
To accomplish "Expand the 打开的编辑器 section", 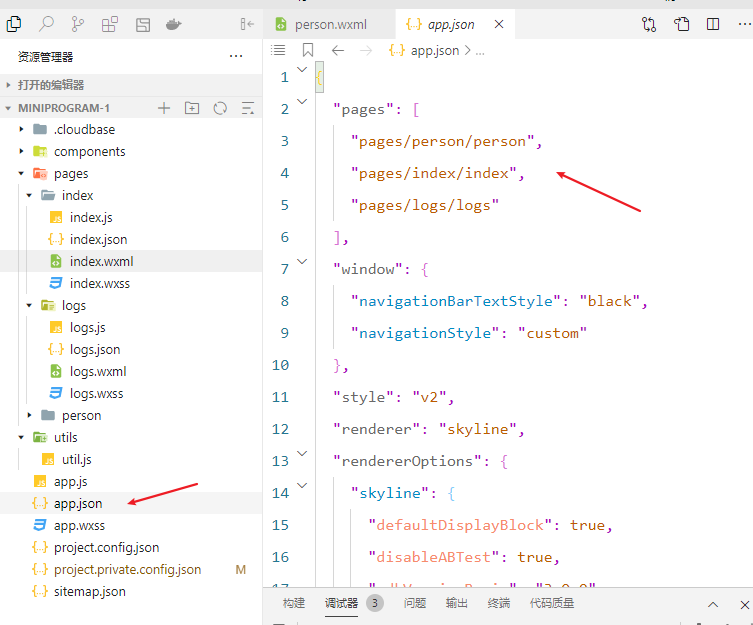I will point(131,85).
